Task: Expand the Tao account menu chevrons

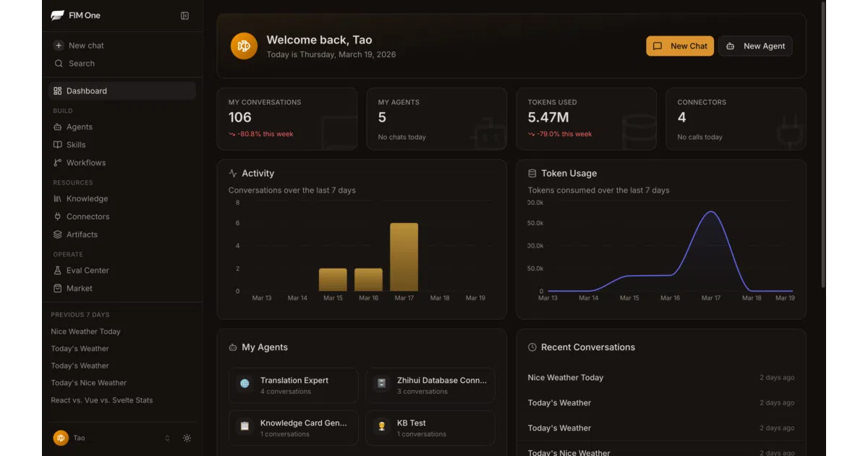Action: coord(168,438)
